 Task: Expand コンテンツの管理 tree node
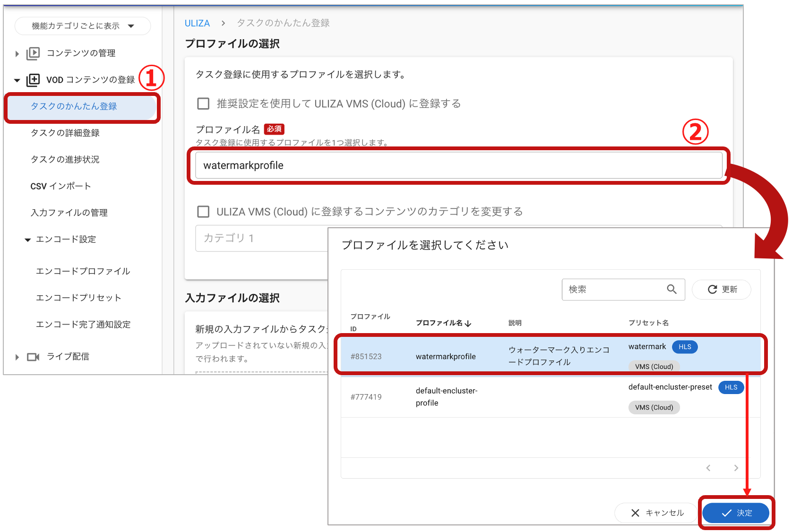pos(17,54)
